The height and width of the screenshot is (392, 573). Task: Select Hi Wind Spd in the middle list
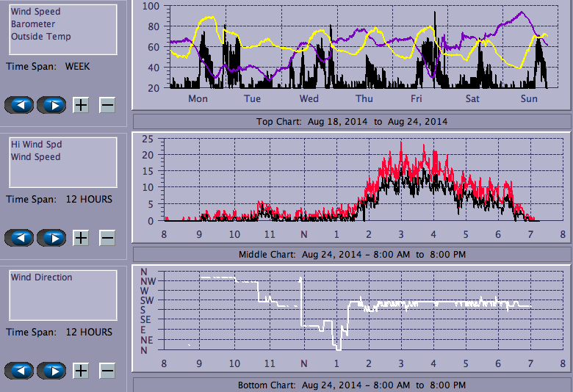[36, 145]
